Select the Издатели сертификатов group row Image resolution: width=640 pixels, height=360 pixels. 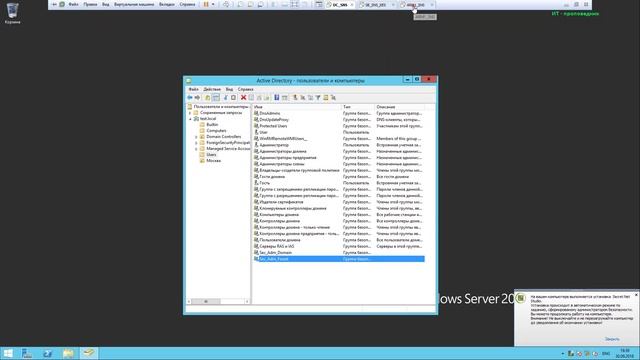click(x=339, y=202)
